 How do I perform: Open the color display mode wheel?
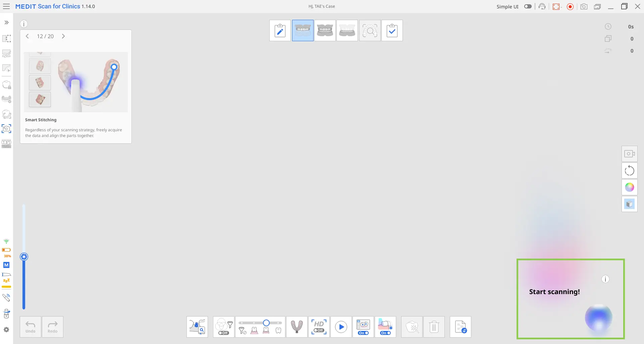[x=630, y=187]
